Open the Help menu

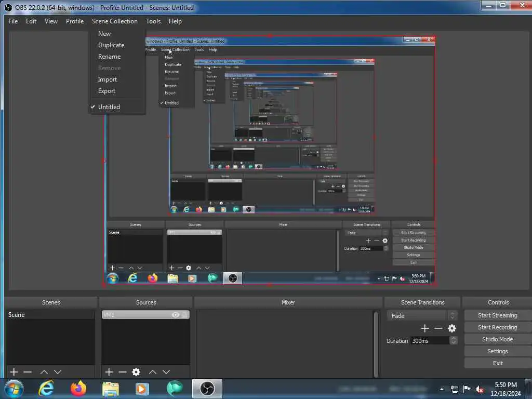(175, 21)
